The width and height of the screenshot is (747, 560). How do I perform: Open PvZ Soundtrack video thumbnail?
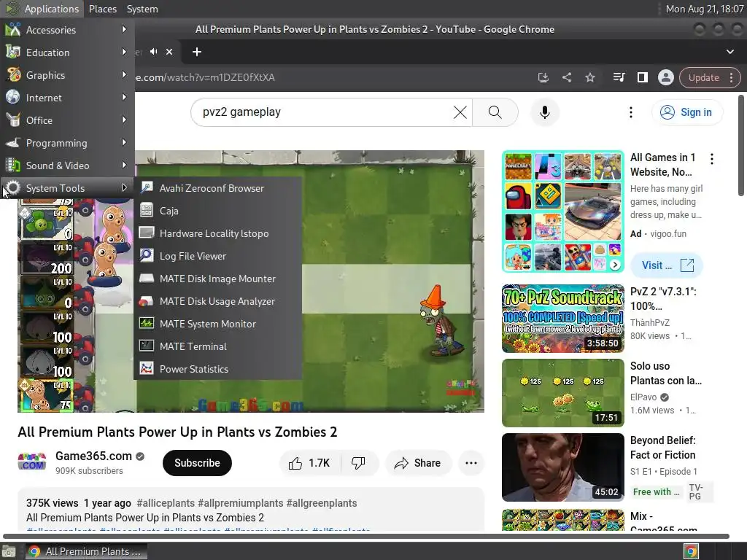(562, 319)
